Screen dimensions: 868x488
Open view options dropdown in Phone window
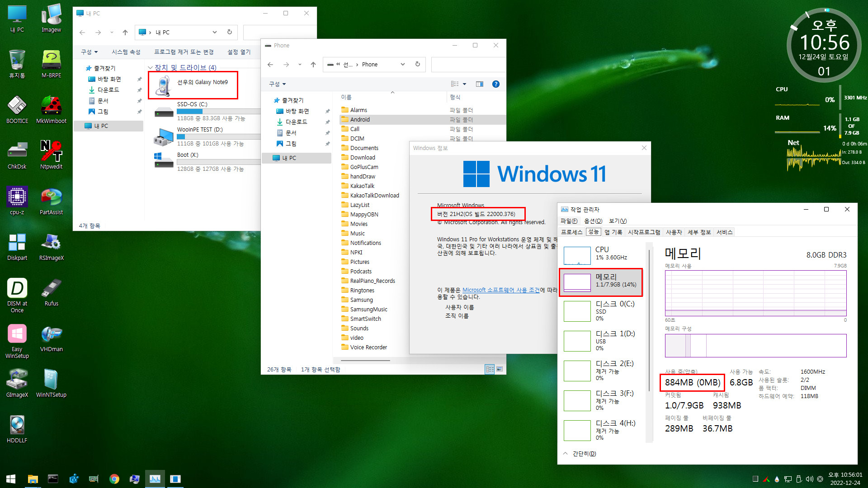coord(464,84)
